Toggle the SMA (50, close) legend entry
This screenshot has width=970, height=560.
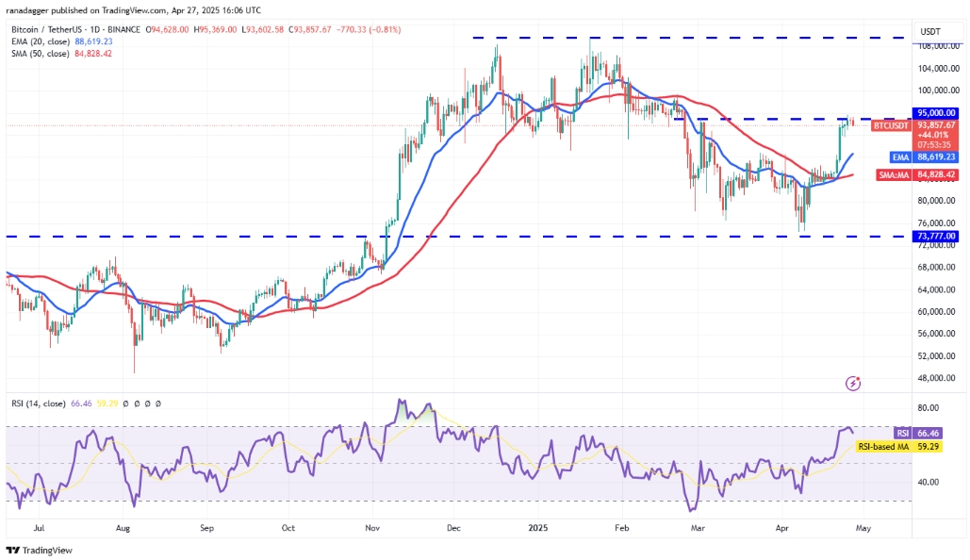coord(62,54)
